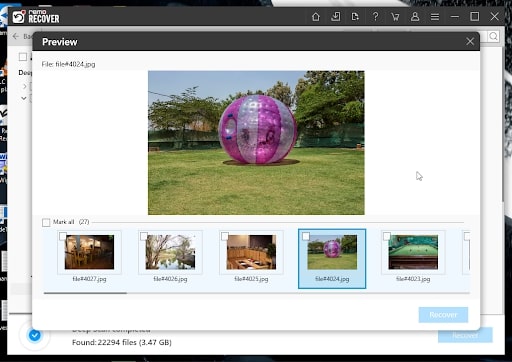
Task: Click the Remo Recover logo
Action: pyautogui.click(x=36, y=17)
